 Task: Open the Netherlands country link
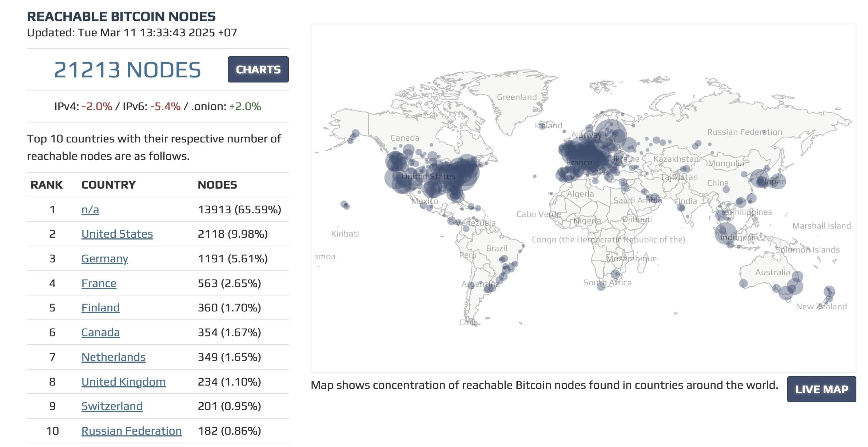(x=114, y=357)
